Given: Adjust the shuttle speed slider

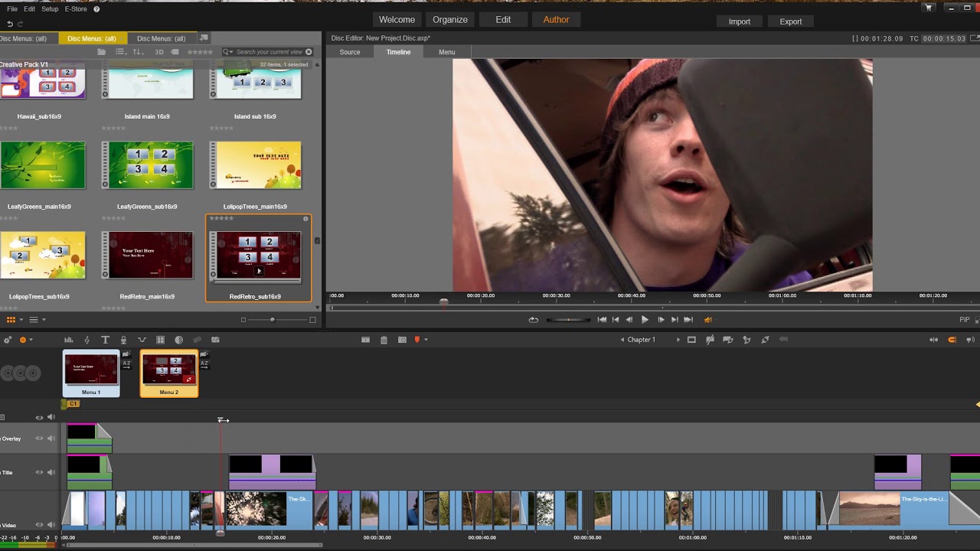Looking at the screenshot, I should (567, 320).
